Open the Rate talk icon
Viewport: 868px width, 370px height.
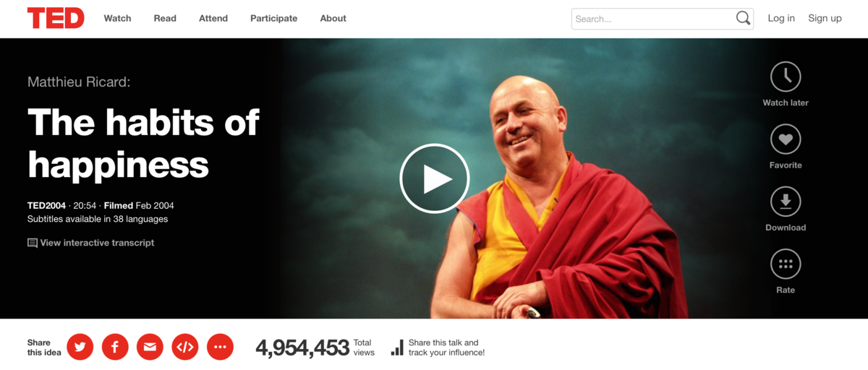pos(786,264)
